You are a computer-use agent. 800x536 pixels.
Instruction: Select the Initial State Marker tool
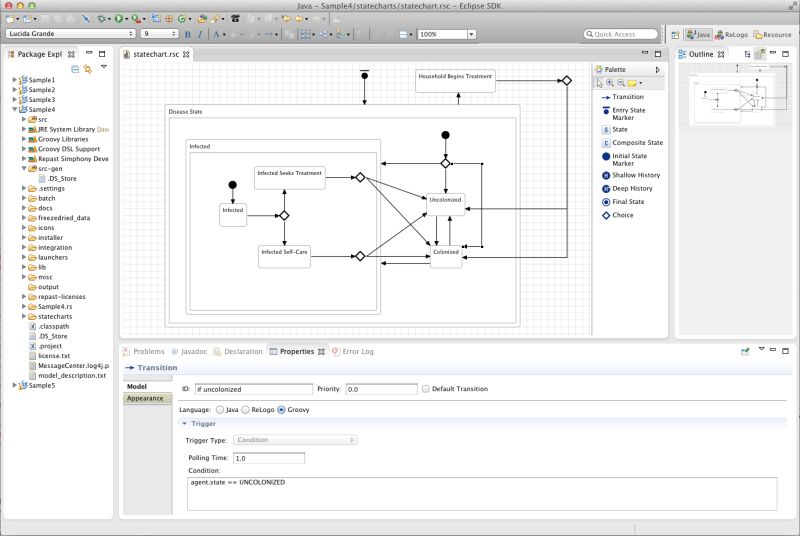(624, 160)
